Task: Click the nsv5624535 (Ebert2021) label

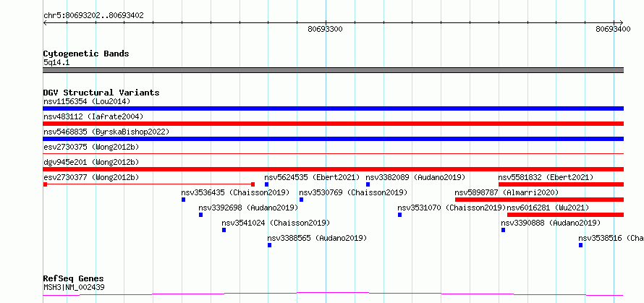Action: 312,177
